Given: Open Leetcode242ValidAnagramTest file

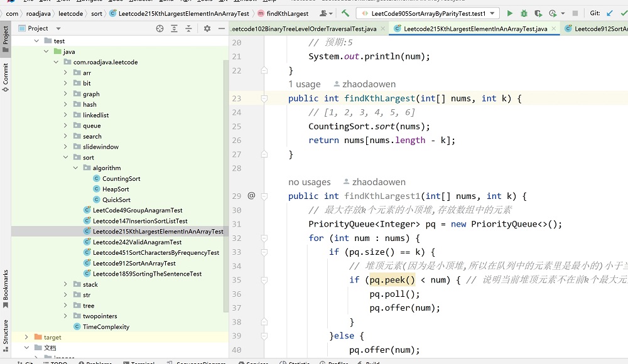Looking at the screenshot, I should click(x=137, y=242).
